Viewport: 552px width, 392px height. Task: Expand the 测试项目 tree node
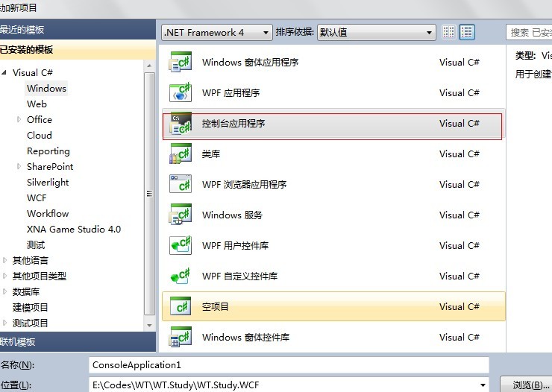[x=4, y=323]
